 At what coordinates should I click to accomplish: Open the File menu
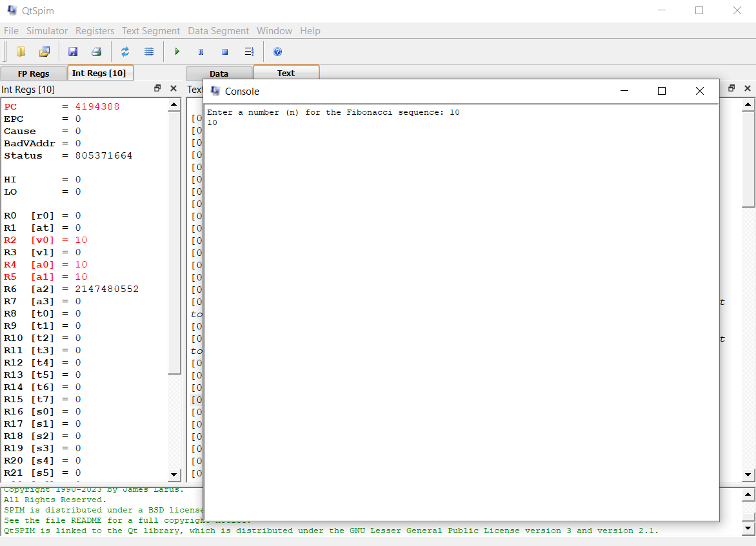[x=11, y=31]
